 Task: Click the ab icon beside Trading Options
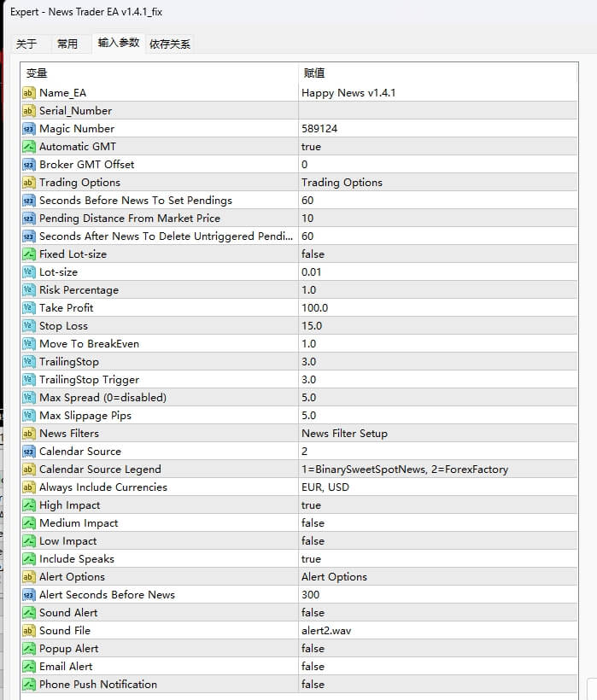tap(31, 182)
